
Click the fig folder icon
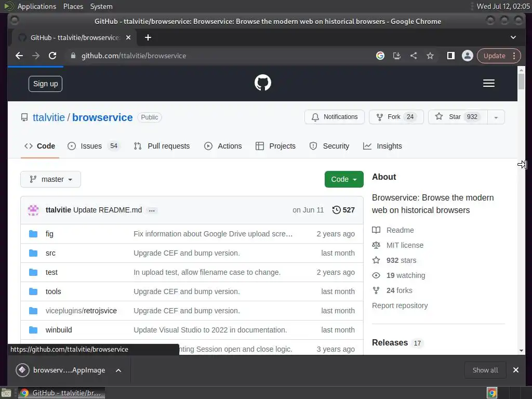pos(33,234)
